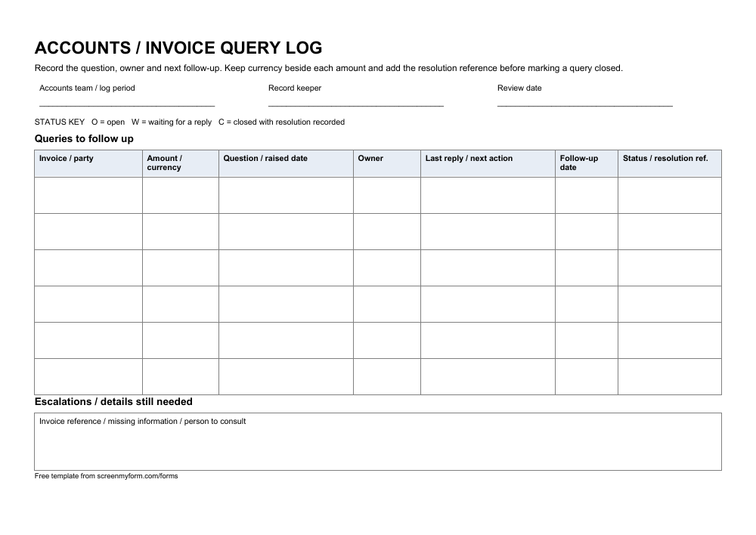Image resolution: width=756 pixels, height=535 pixels.
Task: Click the last-row cell under Status / resolution ref.
Action: tap(670, 376)
